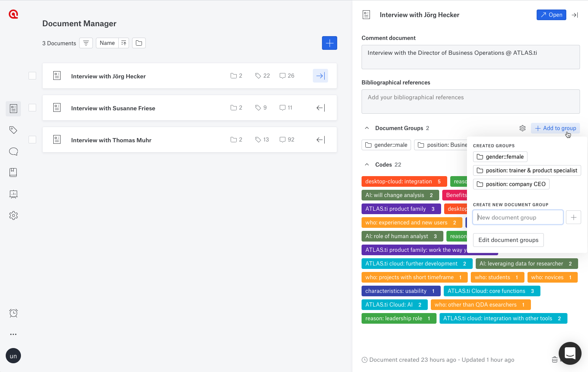Delete the document with the trash icon
The image size is (588, 372).
555,359
